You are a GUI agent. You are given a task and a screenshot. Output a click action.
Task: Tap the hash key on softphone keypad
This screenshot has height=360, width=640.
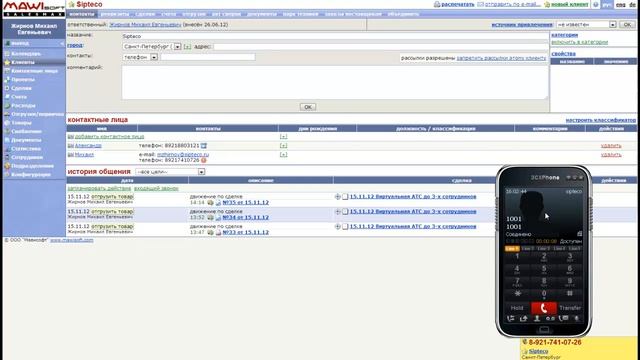pyautogui.click(x=570, y=294)
